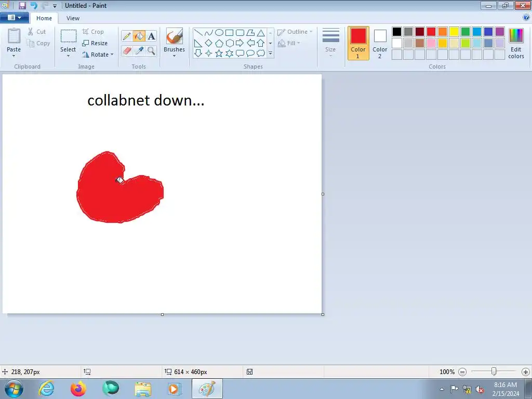This screenshot has height=399, width=532.
Task: Choose the Cloud callout shape
Action: [x=261, y=54]
